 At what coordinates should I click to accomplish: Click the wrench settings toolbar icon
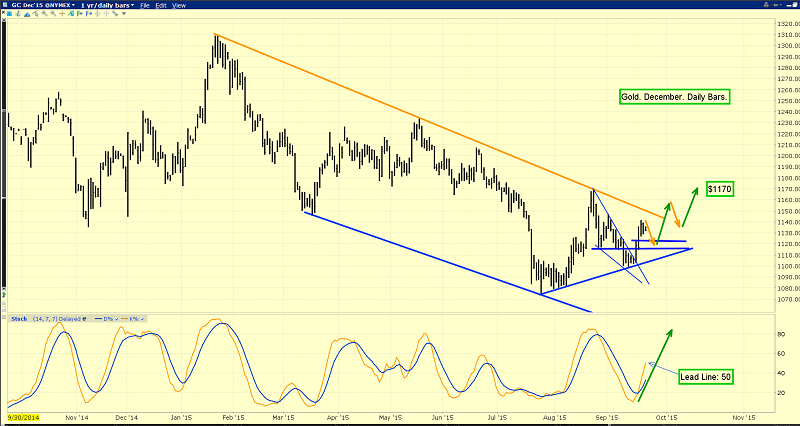(115, 13)
